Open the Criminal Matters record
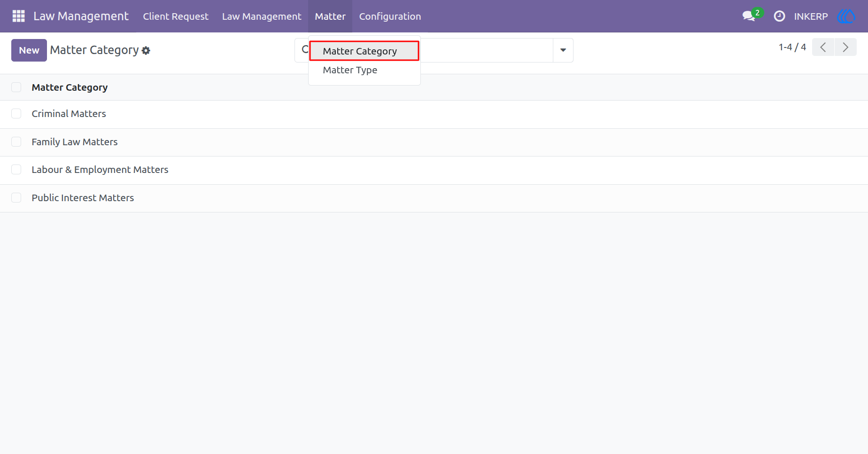This screenshot has width=868, height=454. click(x=69, y=114)
